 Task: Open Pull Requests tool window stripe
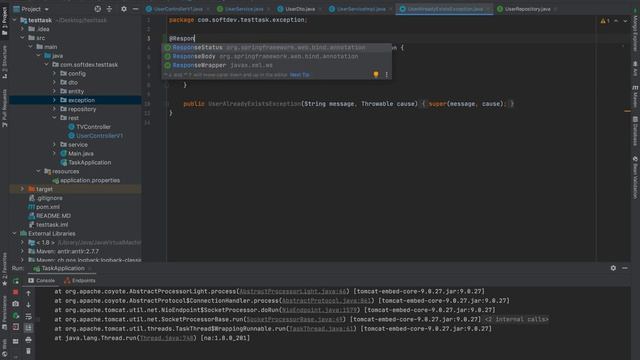pyautogui.click(x=4, y=108)
